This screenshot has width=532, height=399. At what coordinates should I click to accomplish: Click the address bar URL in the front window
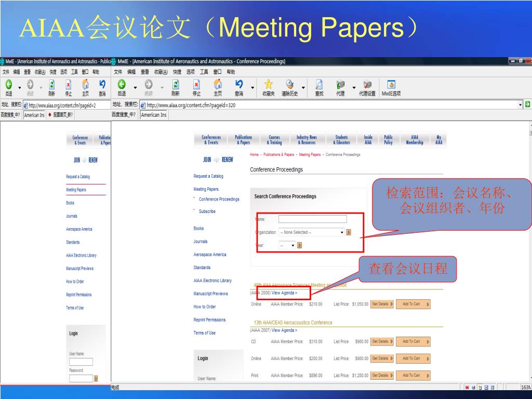(191, 105)
